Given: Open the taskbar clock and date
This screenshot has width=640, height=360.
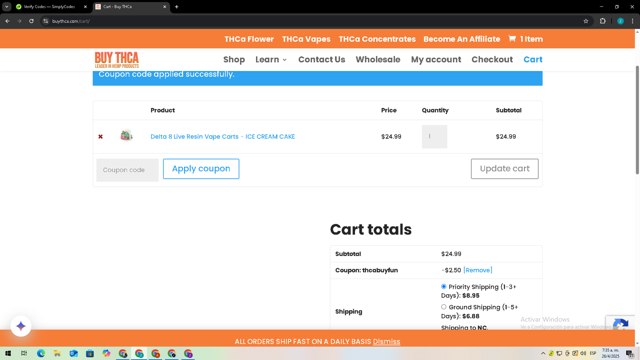Looking at the screenshot, I should click(610, 353).
